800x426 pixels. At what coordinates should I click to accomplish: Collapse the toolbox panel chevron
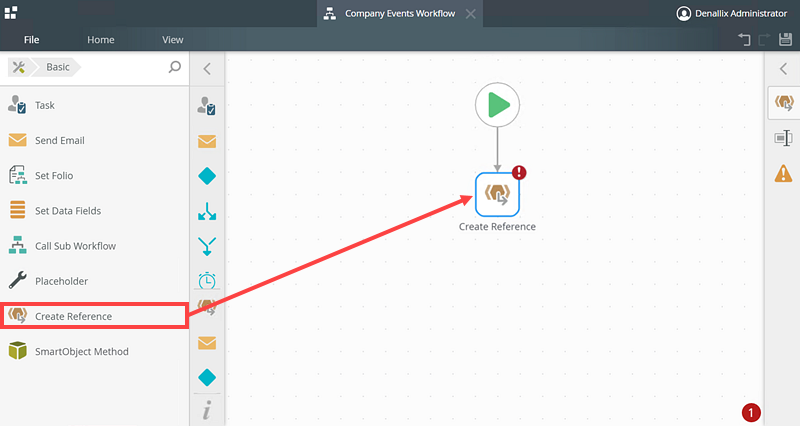(207, 69)
